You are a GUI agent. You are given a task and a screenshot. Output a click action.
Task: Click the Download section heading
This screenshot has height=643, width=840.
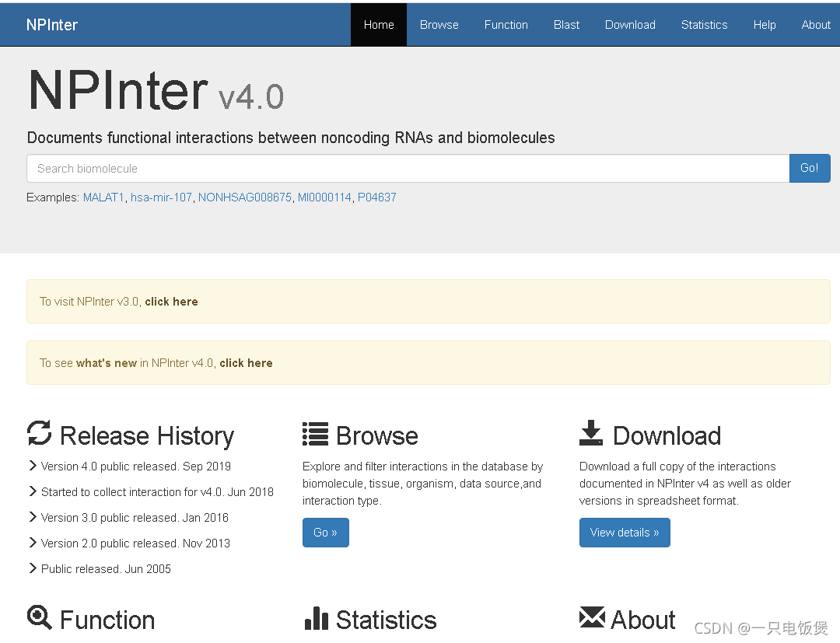click(x=667, y=436)
